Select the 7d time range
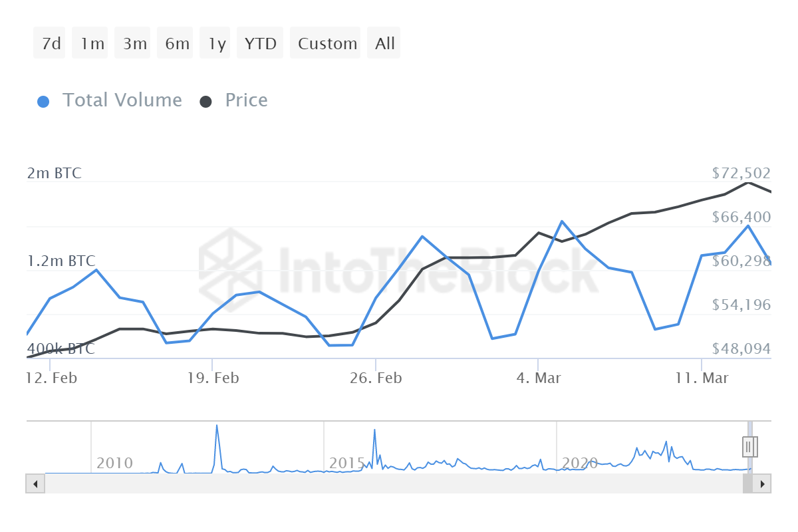 click(51, 44)
